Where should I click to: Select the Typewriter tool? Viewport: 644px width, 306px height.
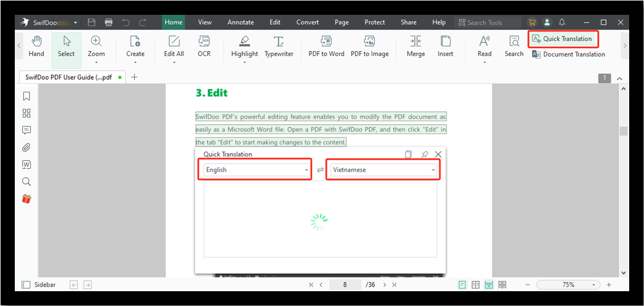pos(279,46)
